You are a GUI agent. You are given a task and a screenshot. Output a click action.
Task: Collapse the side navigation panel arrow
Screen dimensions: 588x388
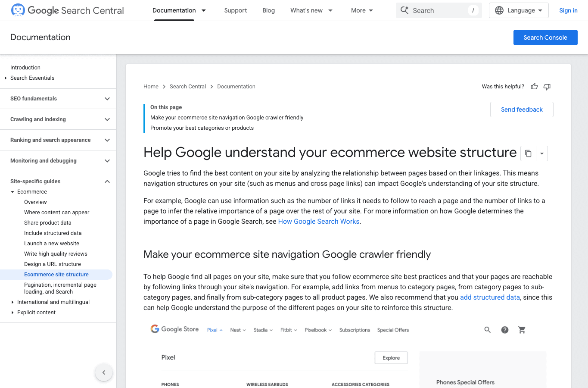(x=104, y=372)
